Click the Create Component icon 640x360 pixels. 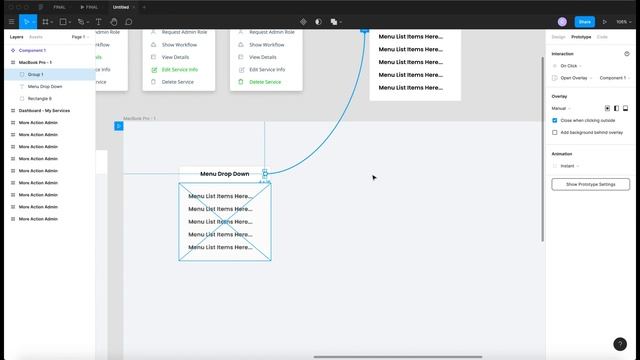[x=303, y=22]
